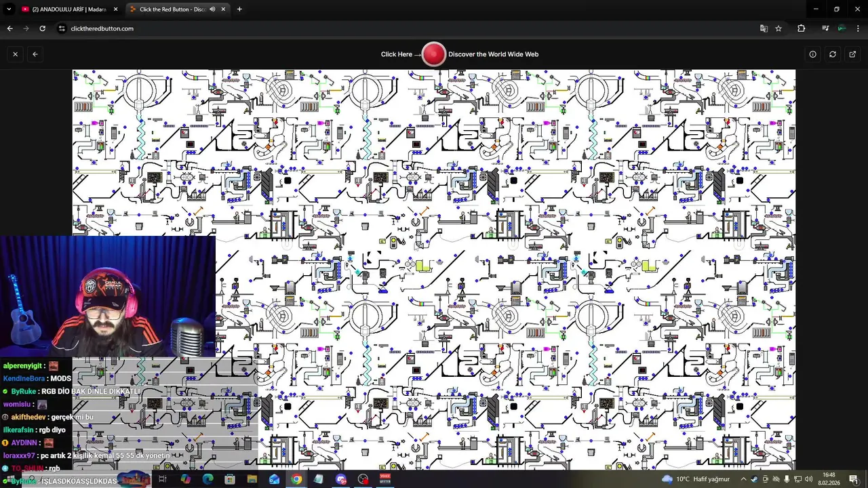Go back in browser history
Screen dimensions: 868x488
point(9,28)
